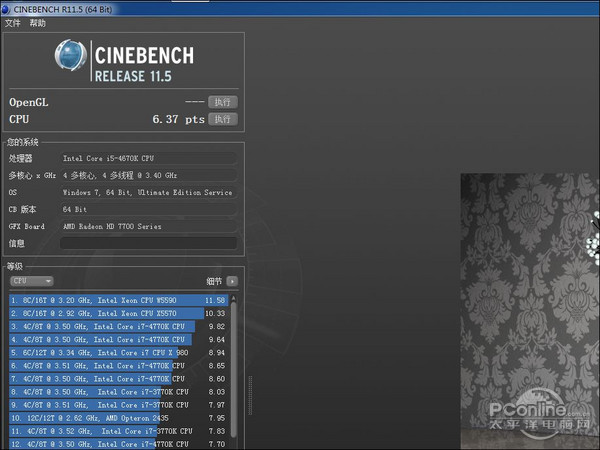
Task: Select rank 11 i7-3770K row scoring 7.83
Action: [119, 431]
